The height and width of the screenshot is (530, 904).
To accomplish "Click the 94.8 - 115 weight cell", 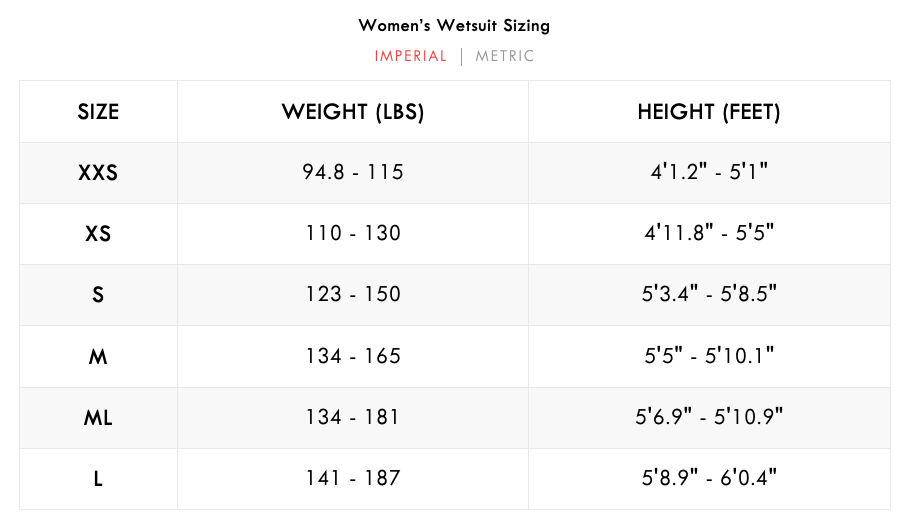I will coord(353,173).
